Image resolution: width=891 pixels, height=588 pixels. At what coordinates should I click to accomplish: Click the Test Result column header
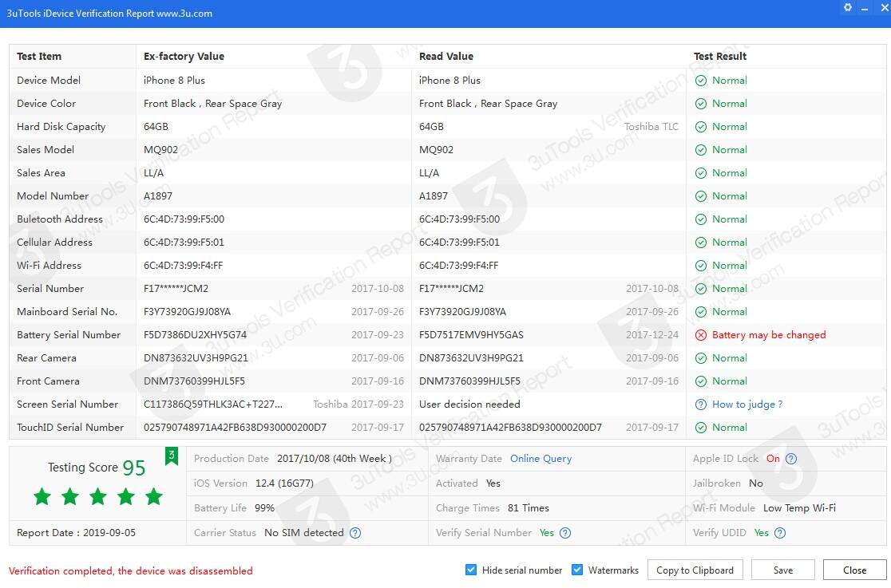[x=720, y=57]
